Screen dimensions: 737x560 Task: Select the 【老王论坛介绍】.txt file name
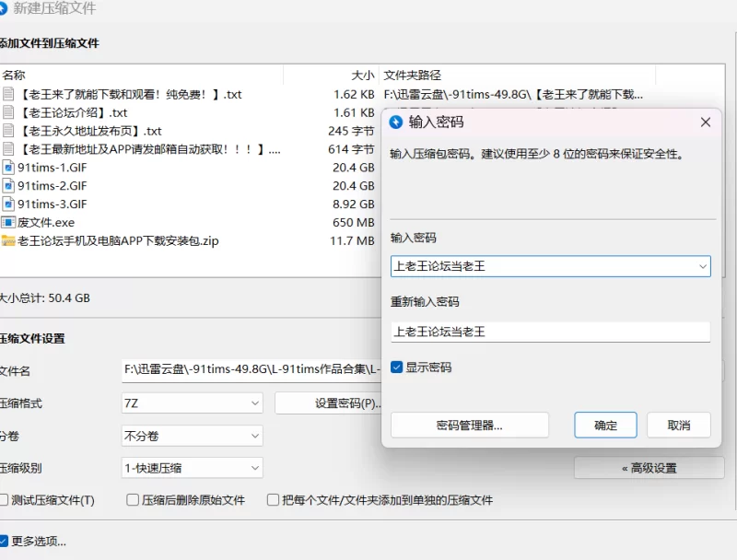point(74,112)
